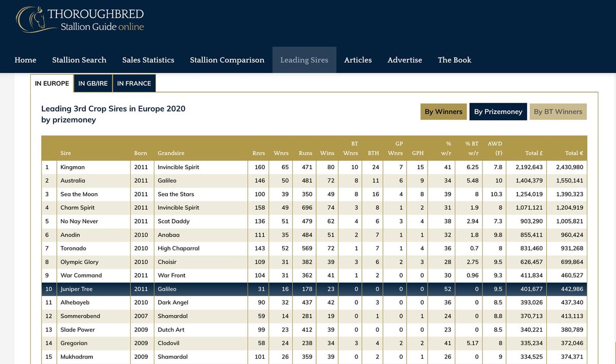Open sire Sommerabend

pos(80,316)
